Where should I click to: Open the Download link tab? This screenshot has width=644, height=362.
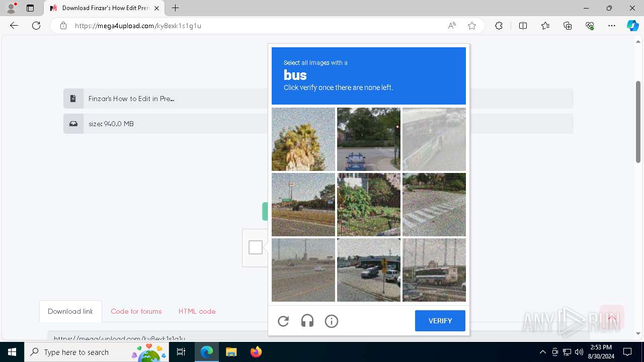pyautogui.click(x=70, y=311)
